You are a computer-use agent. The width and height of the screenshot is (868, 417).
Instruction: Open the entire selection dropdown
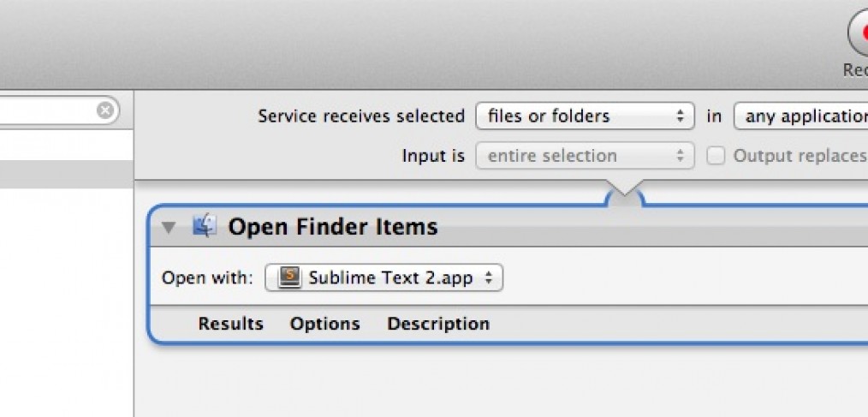point(585,156)
